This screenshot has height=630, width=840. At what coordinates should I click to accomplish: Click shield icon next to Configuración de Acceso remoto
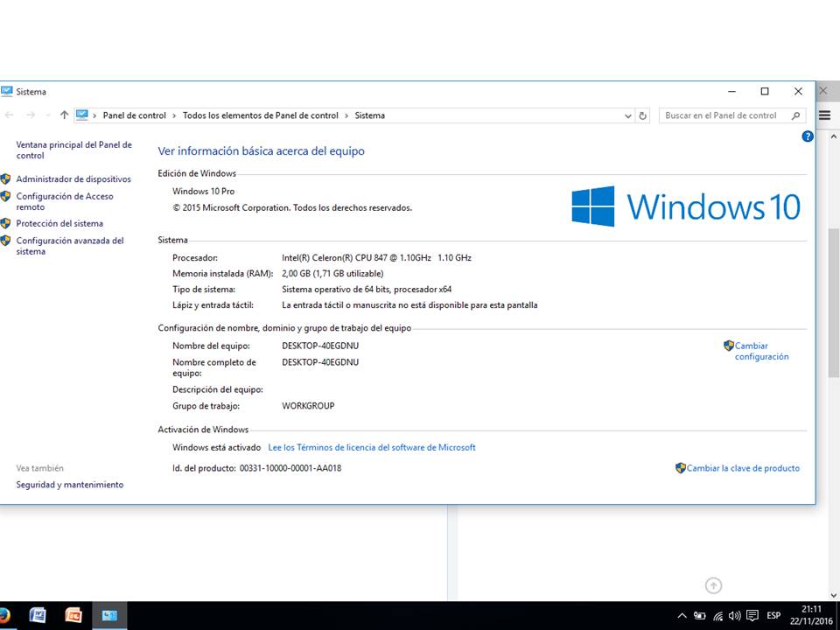5,196
